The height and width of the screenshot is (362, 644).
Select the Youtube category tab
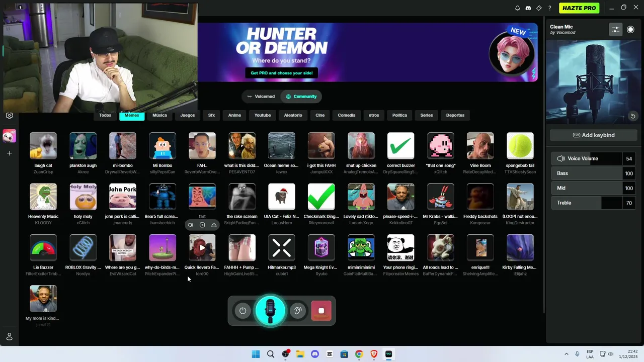coord(263,115)
